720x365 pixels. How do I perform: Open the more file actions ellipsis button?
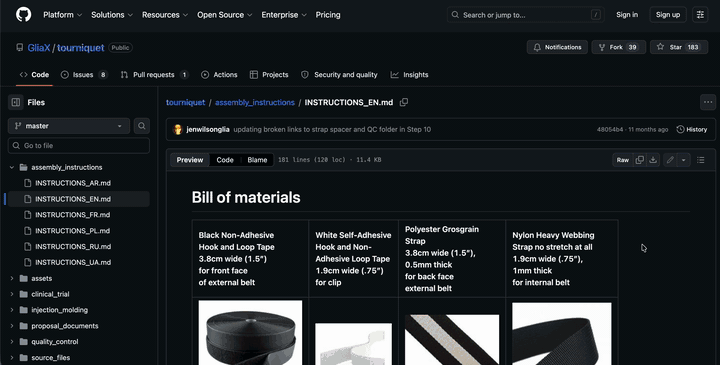click(x=708, y=102)
